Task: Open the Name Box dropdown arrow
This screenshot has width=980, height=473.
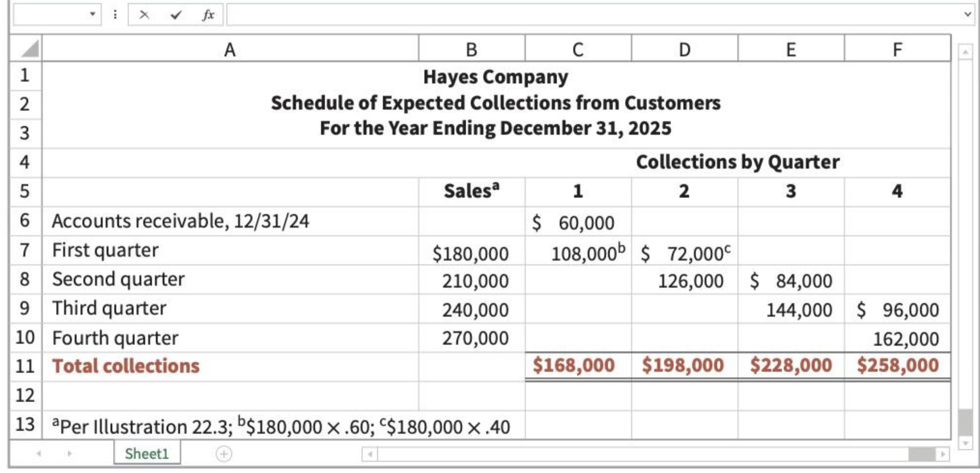Action: click(x=92, y=14)
